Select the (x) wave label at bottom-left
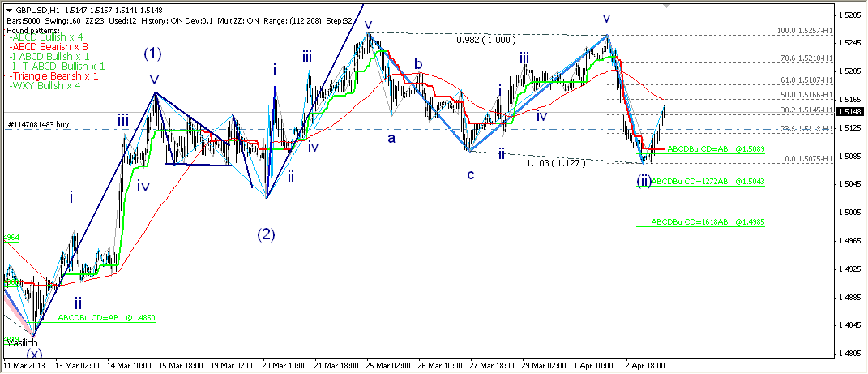868x374 pixels. pos(34,354)
